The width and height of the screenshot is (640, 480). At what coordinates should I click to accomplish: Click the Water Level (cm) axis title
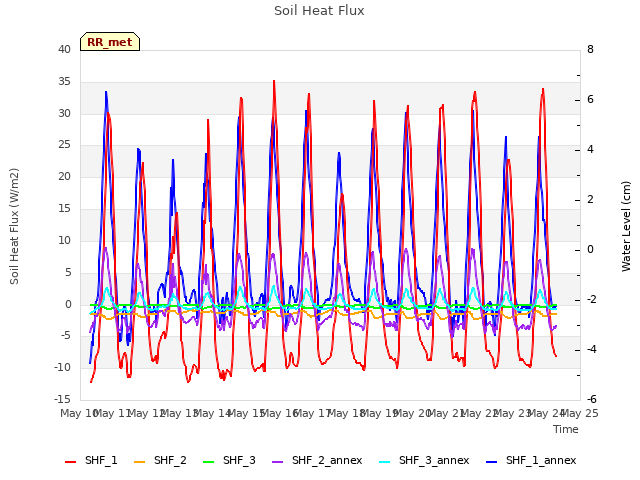point(626,226)
